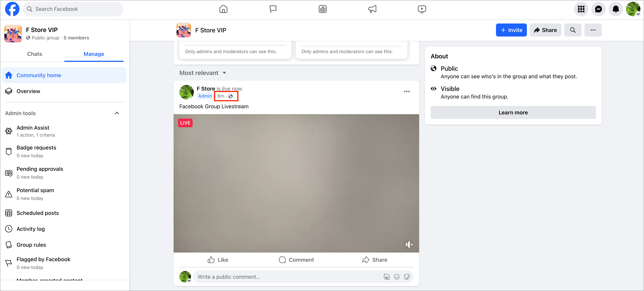Open Activity log
The image size is (644, 291).
coord(64,229)
